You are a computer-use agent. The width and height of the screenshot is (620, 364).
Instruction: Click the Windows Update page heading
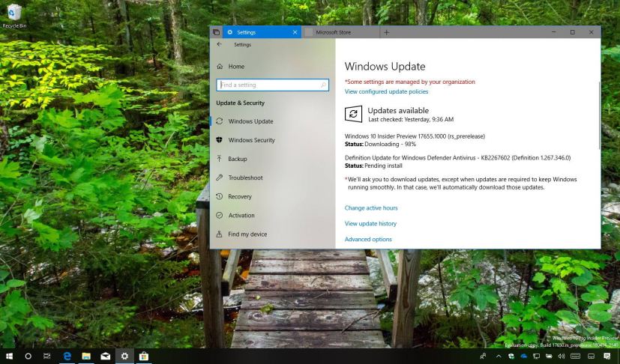[385, 67]
